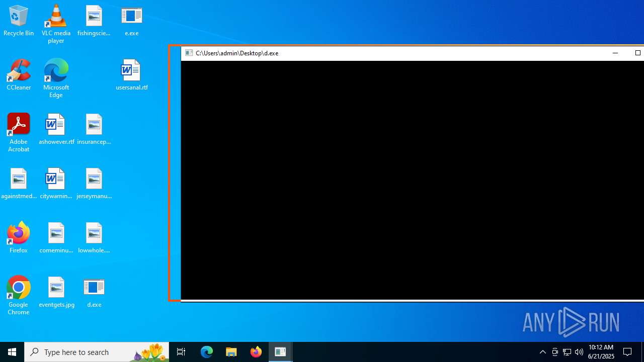Select the againstmed... image file
Viewport: 644px width, 362px height.
[19, 184]
